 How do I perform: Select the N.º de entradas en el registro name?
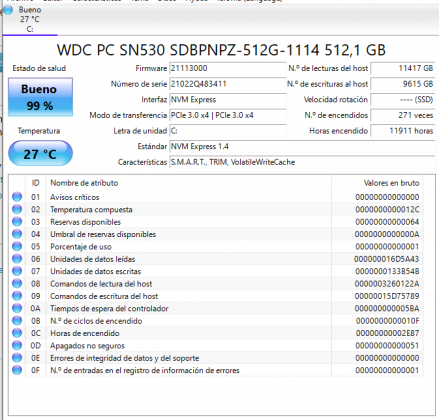click(145, 370)
